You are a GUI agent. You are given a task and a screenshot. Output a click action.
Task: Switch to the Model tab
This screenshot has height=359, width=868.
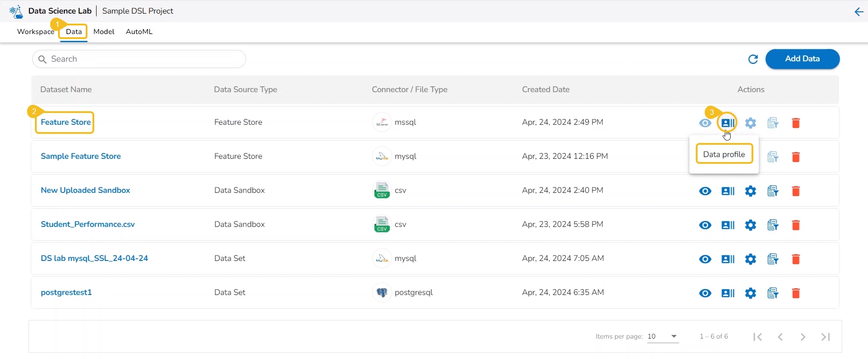point(104,32)
